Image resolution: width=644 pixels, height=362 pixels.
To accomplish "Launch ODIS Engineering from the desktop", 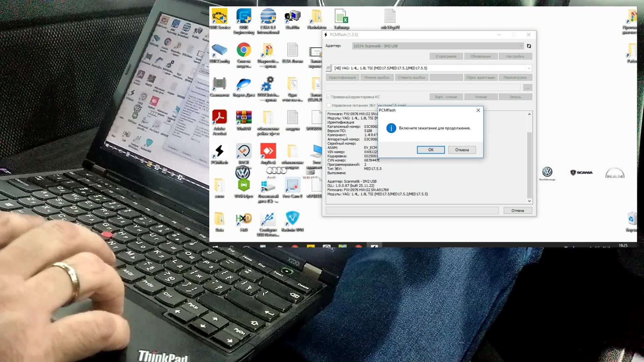I will pos(244,21).
